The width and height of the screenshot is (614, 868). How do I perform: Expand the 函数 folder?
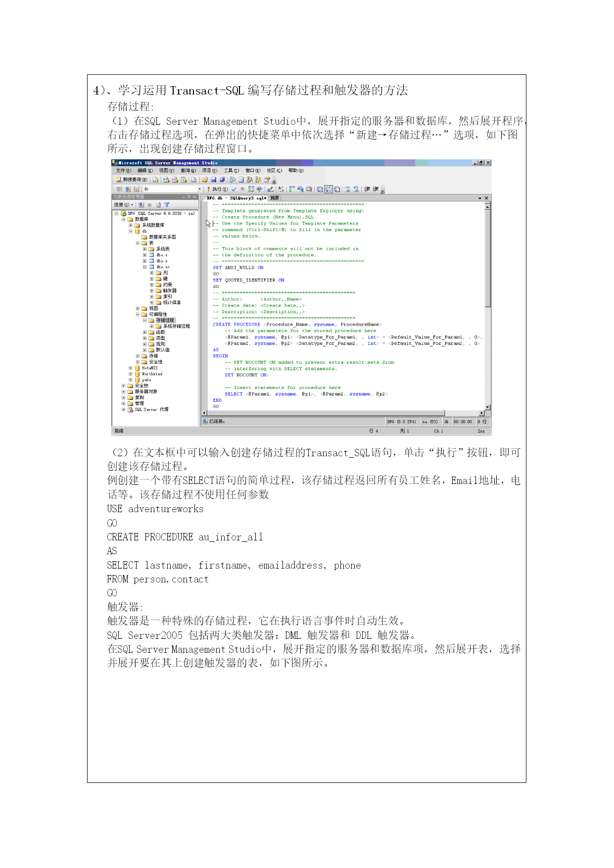tap(145, 332)
